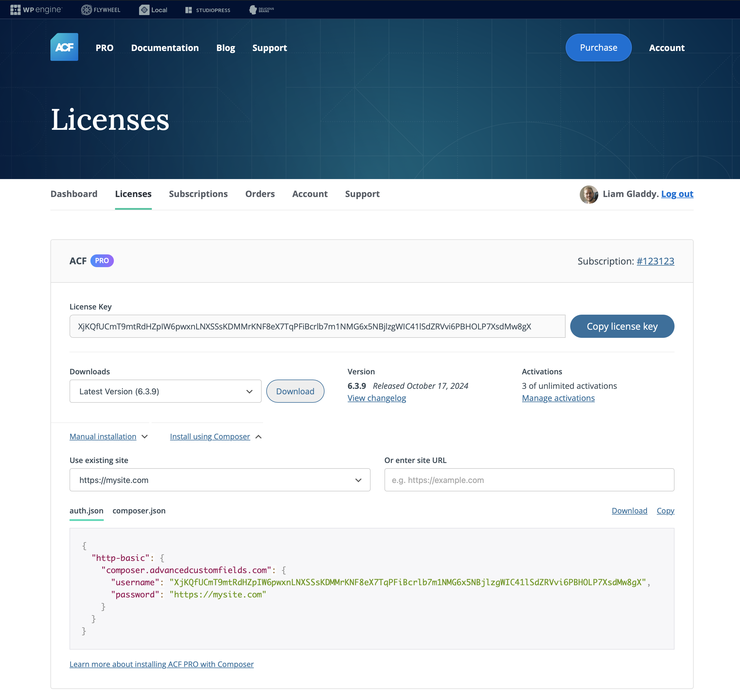Open subscription #123123
Screen dimensions: 740x700
tap(655, 261)
